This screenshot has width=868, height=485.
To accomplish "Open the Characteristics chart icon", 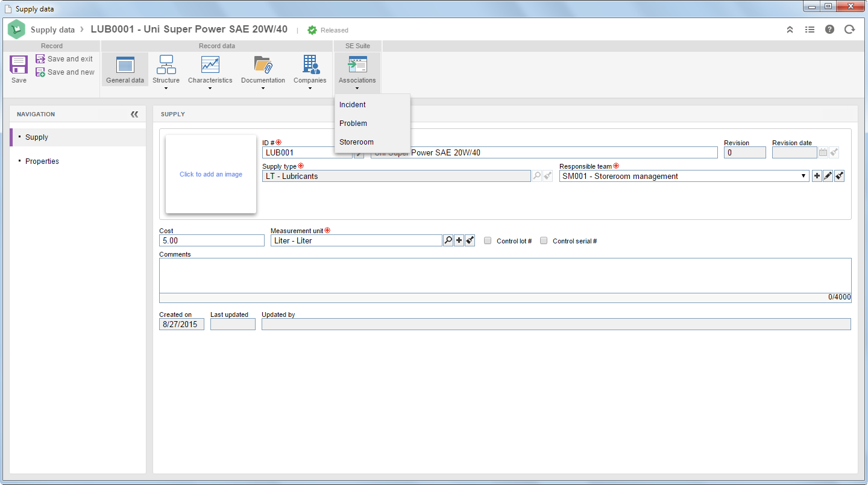I will click(210, 64).
